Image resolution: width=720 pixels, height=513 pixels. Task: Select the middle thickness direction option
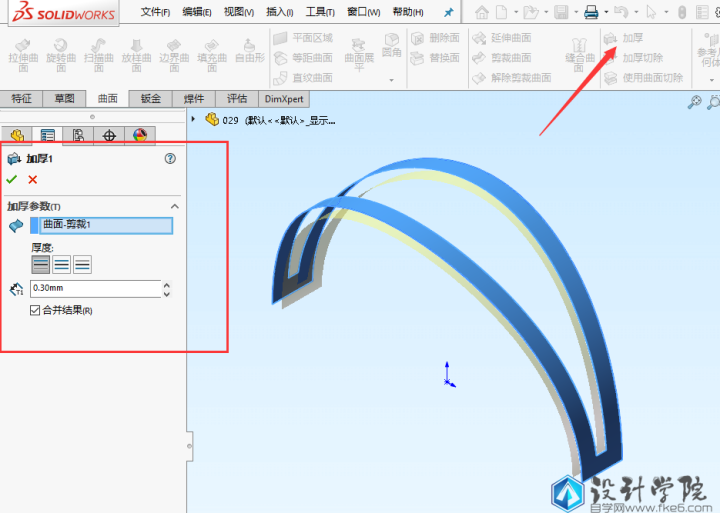(61, 264)
